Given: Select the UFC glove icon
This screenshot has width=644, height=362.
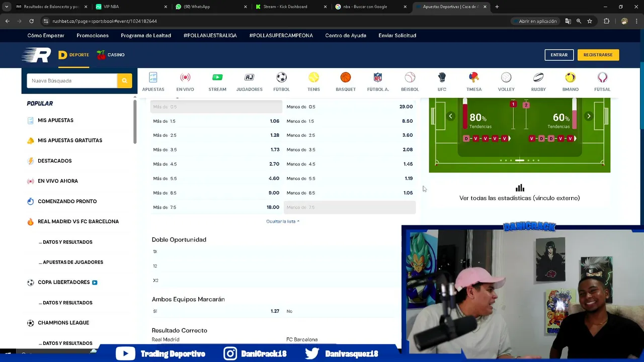Looking at the screenshot, I should [442, 77].
